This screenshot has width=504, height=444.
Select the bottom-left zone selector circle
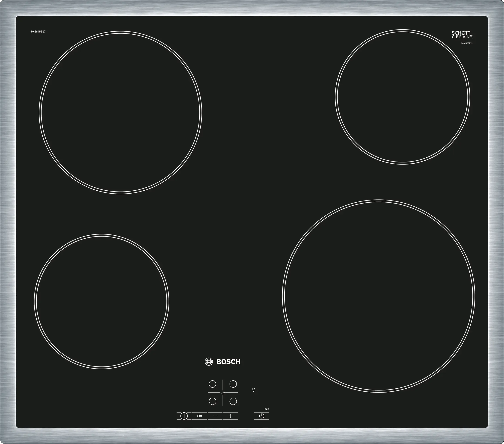click(x=212, y=401)
